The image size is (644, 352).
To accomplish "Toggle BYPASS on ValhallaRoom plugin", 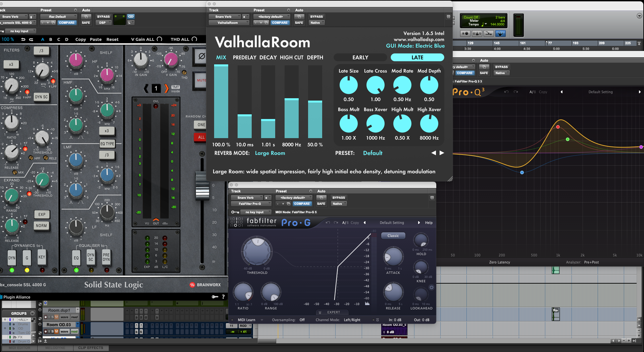I will click(x=316, y=16).
